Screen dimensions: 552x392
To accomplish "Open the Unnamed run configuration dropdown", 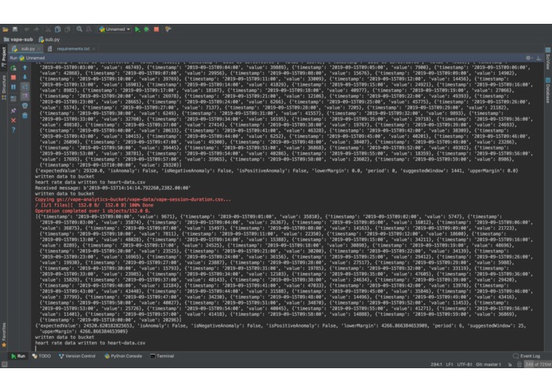I will tap(114, 29).
